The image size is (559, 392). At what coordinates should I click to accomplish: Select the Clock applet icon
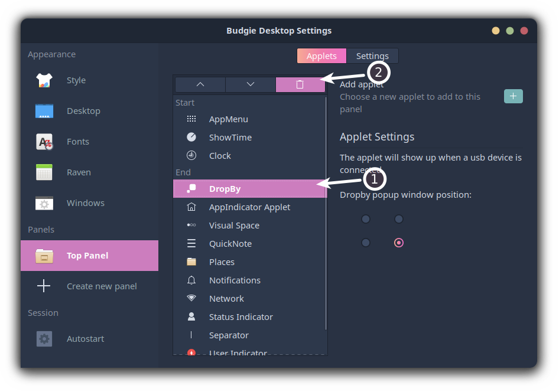tap(191, 155)
